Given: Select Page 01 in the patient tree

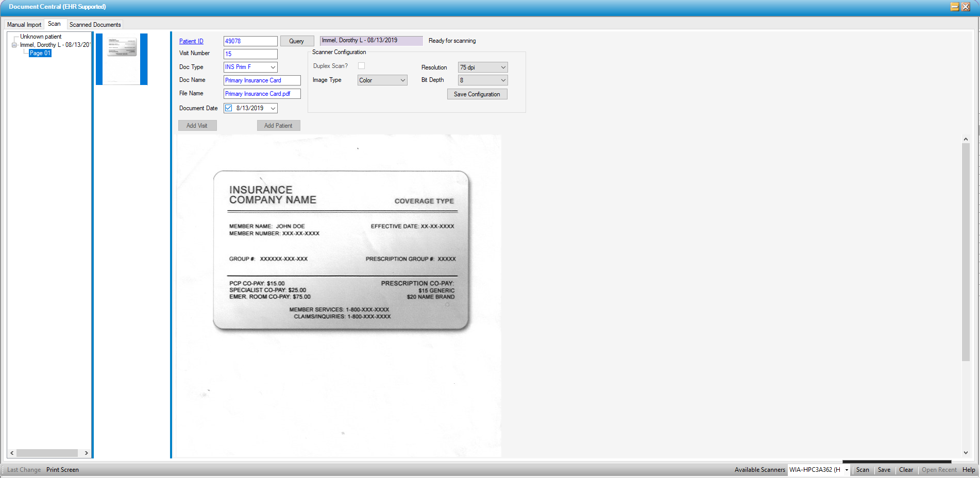Looking at the screenshot, I should pyautogui.click(x=40, y=53).
